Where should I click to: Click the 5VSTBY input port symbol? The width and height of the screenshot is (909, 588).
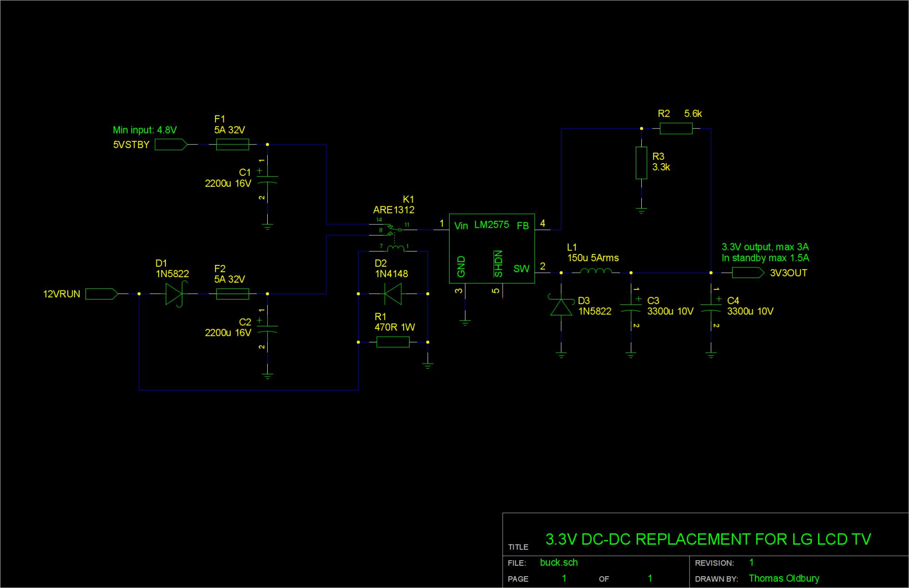pyautogui.click(x=171, y=145)
